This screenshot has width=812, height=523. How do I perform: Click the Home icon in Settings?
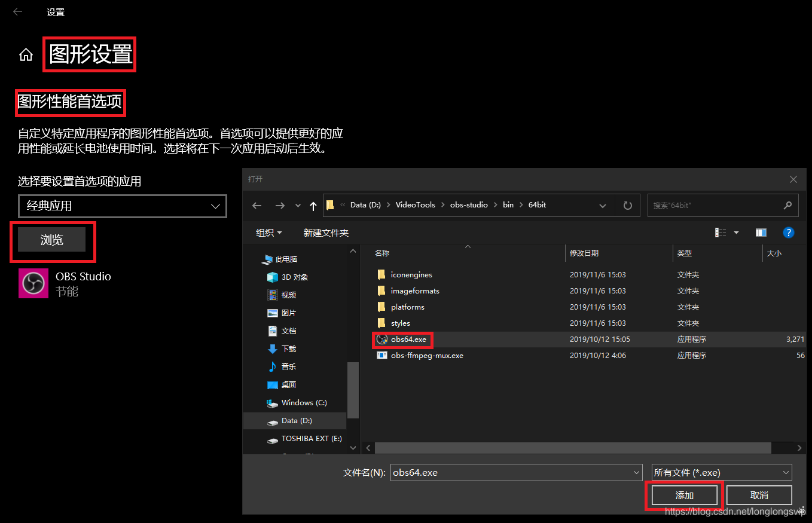coord(26,54)
